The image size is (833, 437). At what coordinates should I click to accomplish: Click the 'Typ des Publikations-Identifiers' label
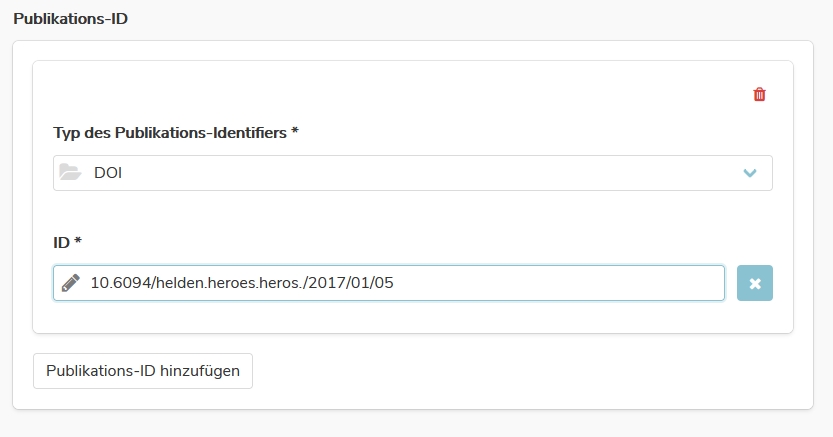point(176,133)
